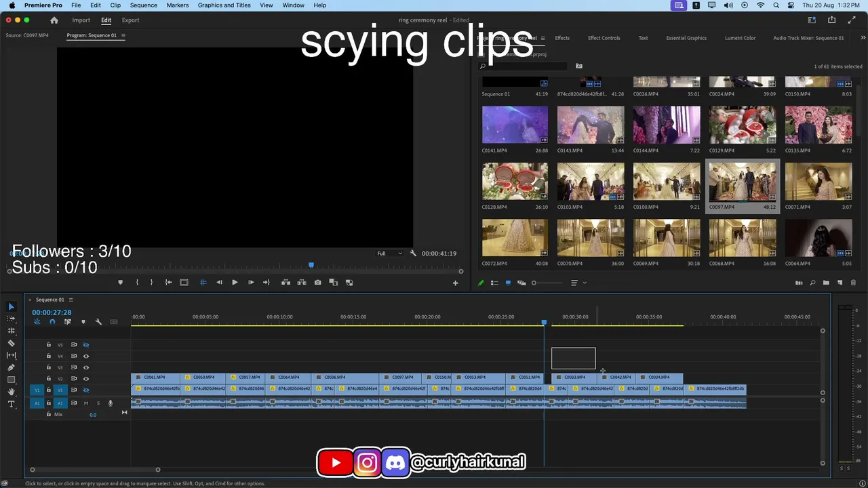
Task: Toggle V1 track output eye
Action: click(86, 390)
